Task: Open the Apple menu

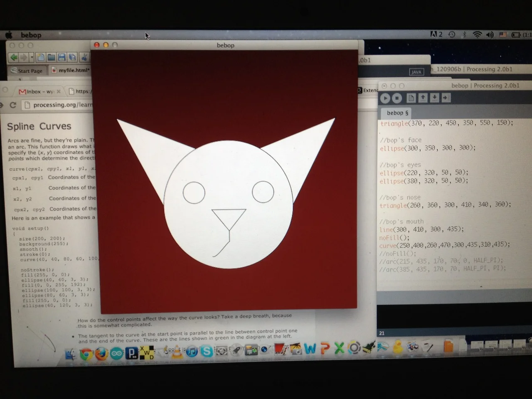Action: pyautogui.click(x=9, y=35)
